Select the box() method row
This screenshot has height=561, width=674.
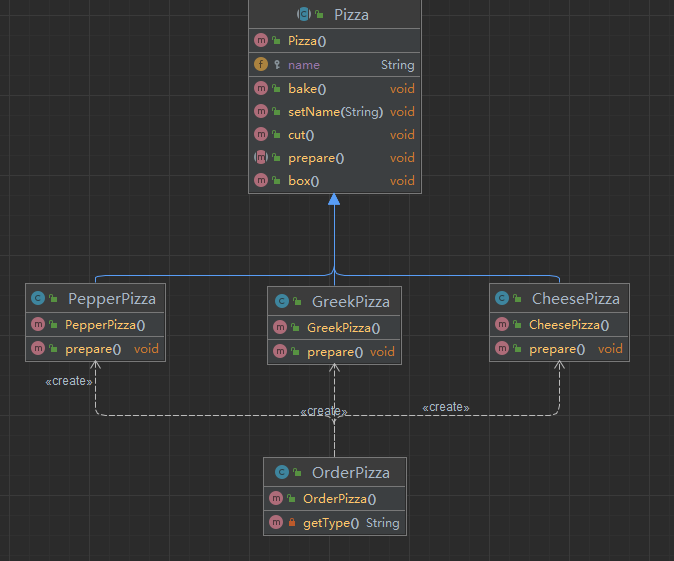[335, 181]
